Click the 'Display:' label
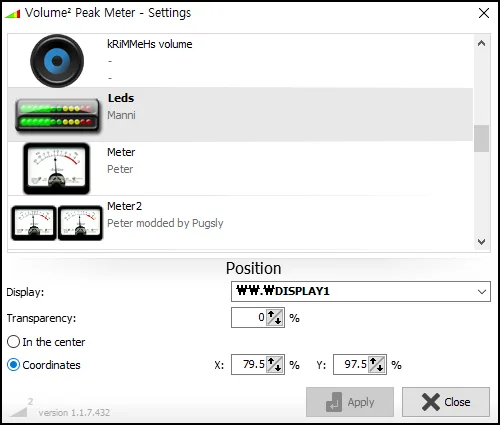The width and height of the screenshot is (500, 425). [x=25, y=292]
